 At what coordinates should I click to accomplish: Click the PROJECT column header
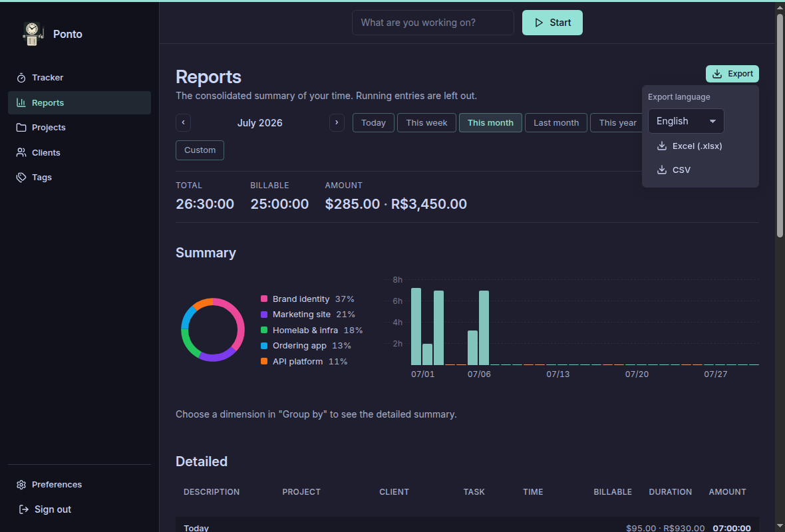click(x=301, y=492)
